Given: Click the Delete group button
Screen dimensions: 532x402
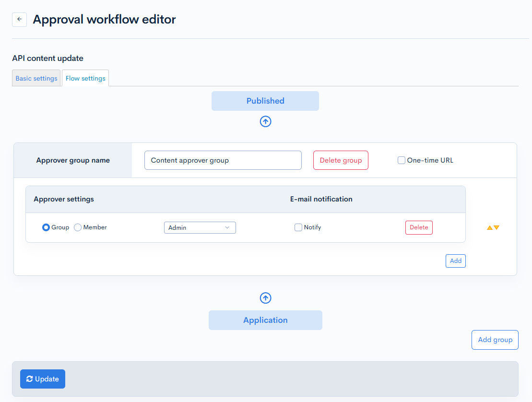Looking at the screenshot, I should pos(341,161).
